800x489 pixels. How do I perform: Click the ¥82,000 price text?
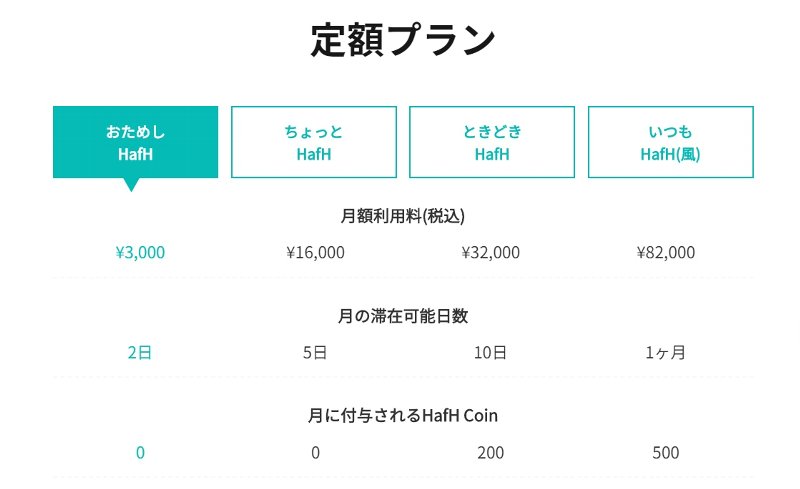666,252
